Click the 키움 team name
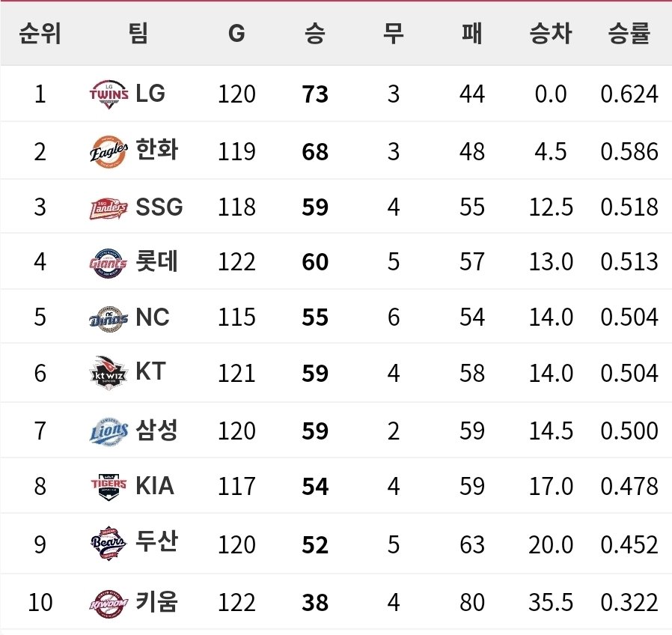Viewport: 672px width, 635px height. coord(157,601)
